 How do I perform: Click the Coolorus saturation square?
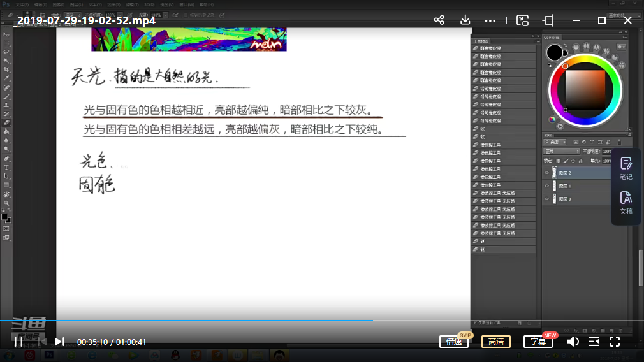point(585,90)
